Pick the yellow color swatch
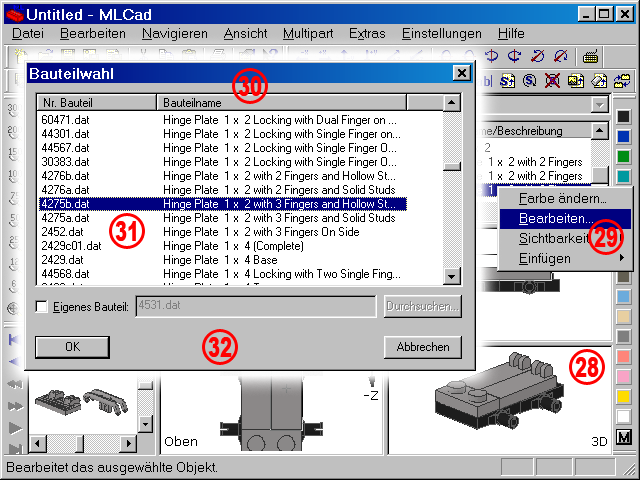This screenshot has height=480, width=640. [x=623, y=396]
